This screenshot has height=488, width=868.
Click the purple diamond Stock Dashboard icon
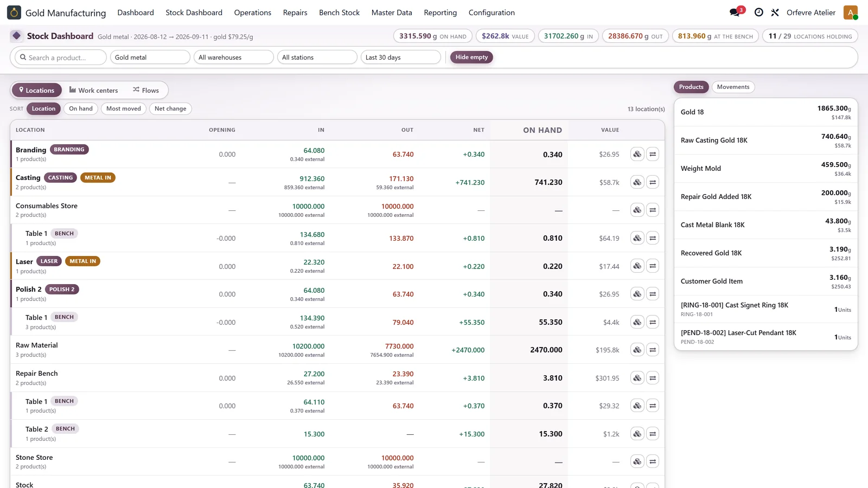[x=16, y=36]
